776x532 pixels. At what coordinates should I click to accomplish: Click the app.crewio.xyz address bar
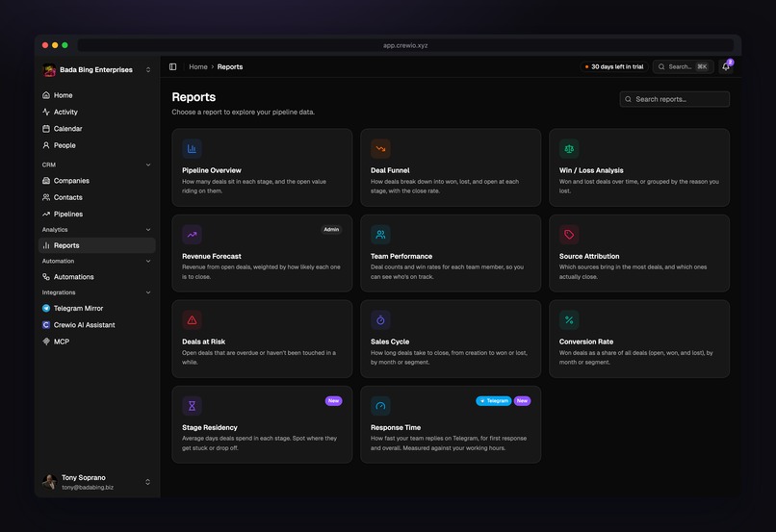tap(405, 45)
